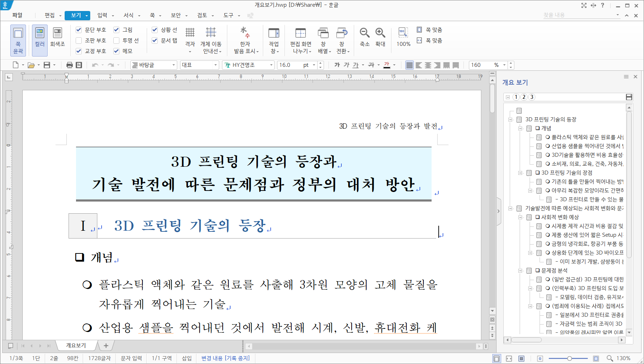Collapse the 개념 tree node
The image size is (644, 364).
[520, 128]
